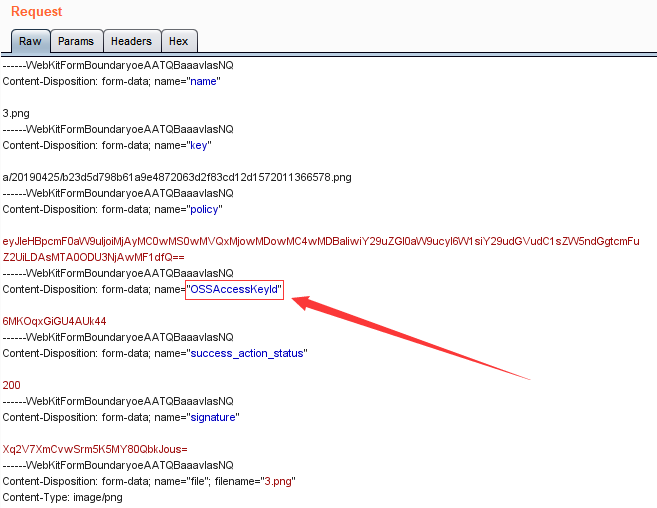Open the Headers tab
The height and width of the screenshot is (508, 657).
[x=132, y=41]
